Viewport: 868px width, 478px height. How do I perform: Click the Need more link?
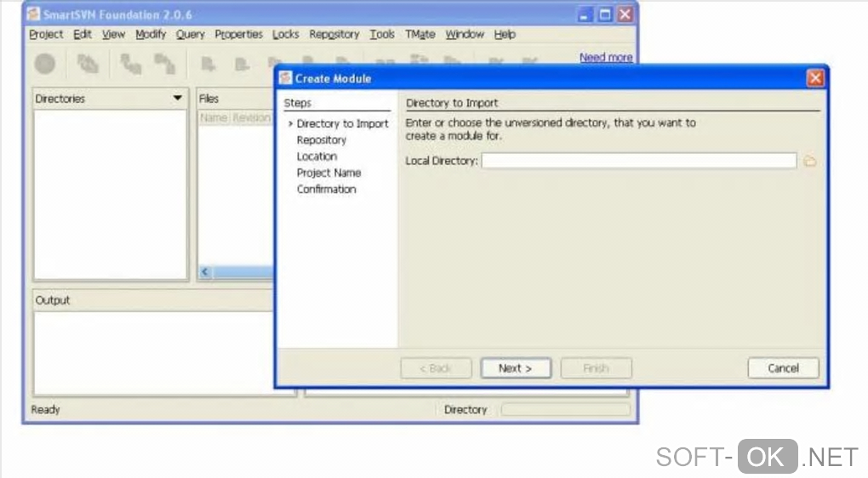click(x=606, y=57)
